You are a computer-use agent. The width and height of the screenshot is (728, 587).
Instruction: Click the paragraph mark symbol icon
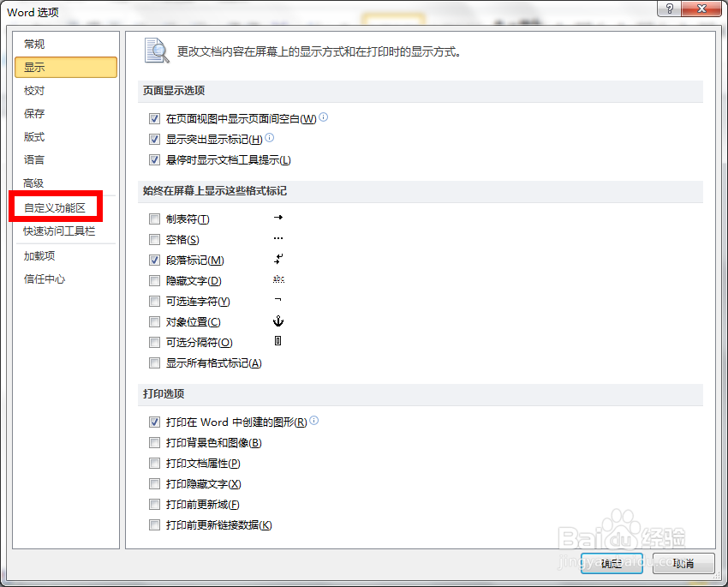(x=278, y=259)
